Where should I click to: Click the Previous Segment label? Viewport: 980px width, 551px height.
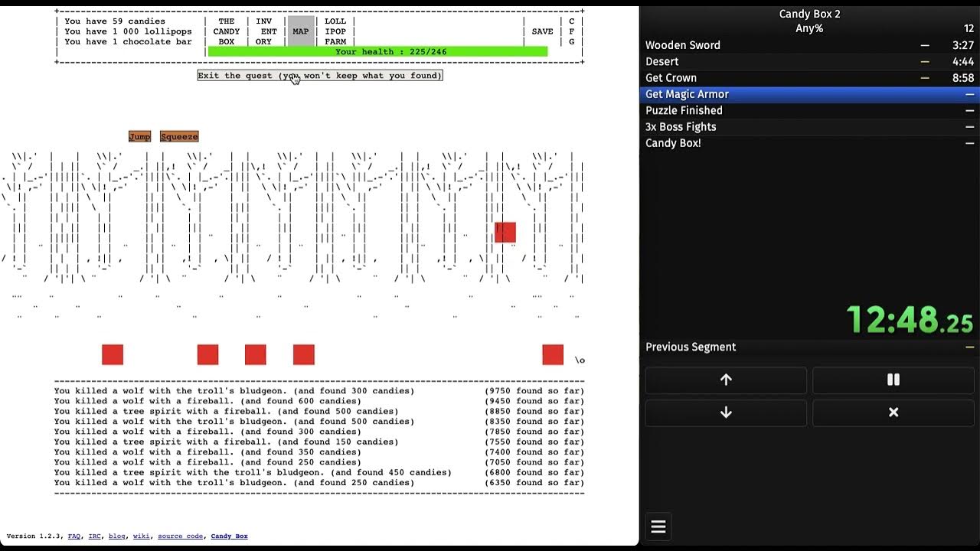[691, 347]
